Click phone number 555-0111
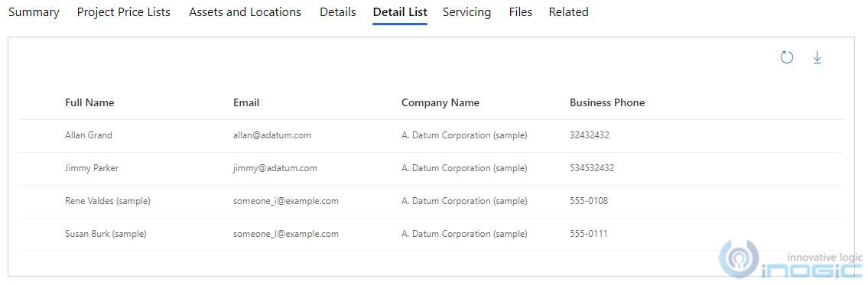 (x=588, y=234)
